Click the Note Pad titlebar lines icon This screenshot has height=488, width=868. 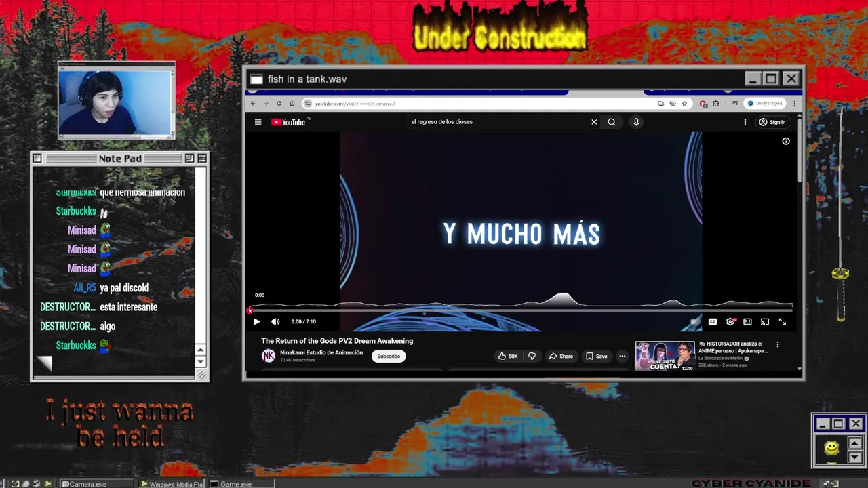201,159
